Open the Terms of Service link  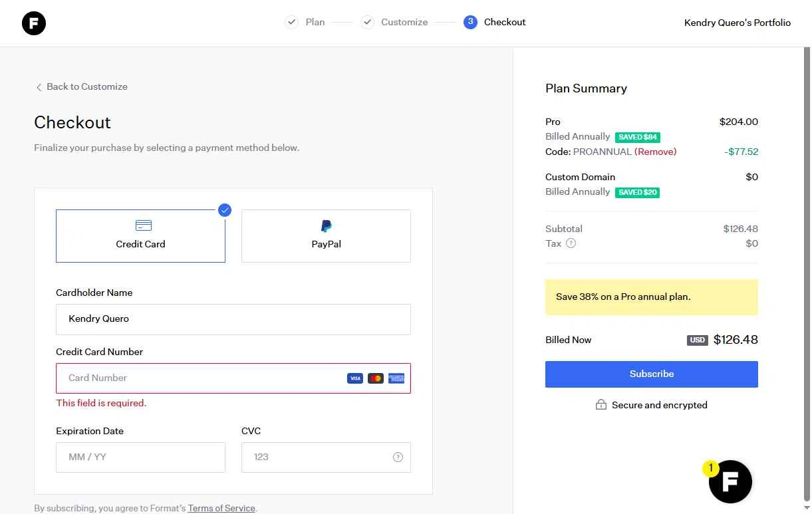pos(221,508)
